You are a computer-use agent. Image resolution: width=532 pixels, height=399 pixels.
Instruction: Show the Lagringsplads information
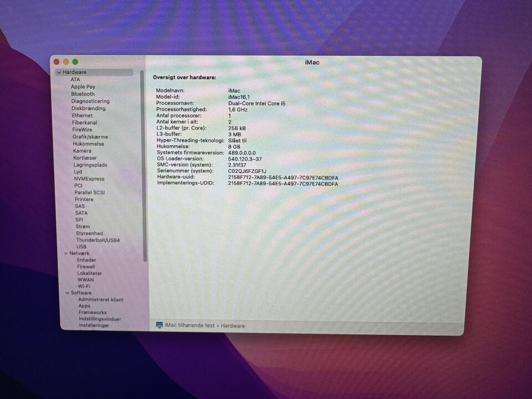click(90, 165)
